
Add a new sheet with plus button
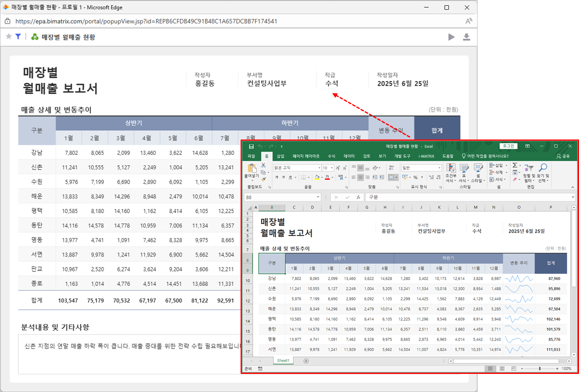click(x=306, y=361)
